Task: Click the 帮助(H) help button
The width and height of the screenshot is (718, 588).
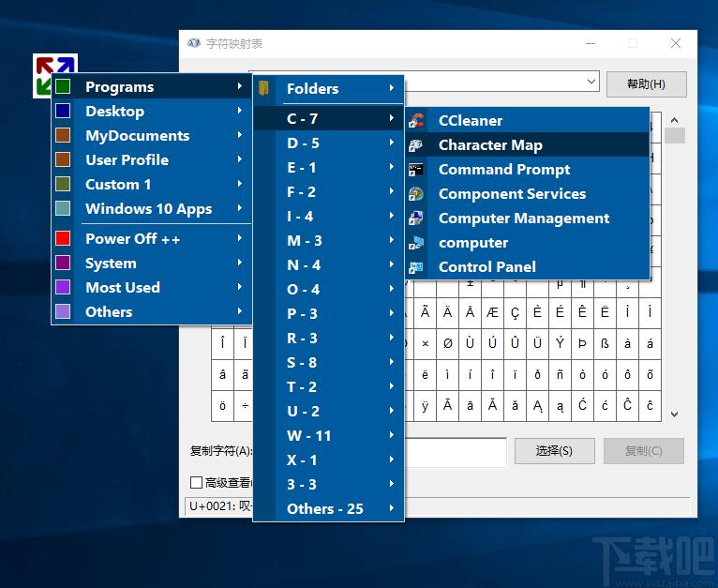Action: click(646, 83)
